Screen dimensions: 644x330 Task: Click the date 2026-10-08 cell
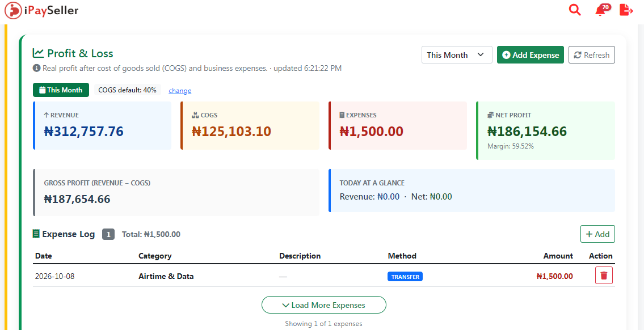click(x=55, y=276)
